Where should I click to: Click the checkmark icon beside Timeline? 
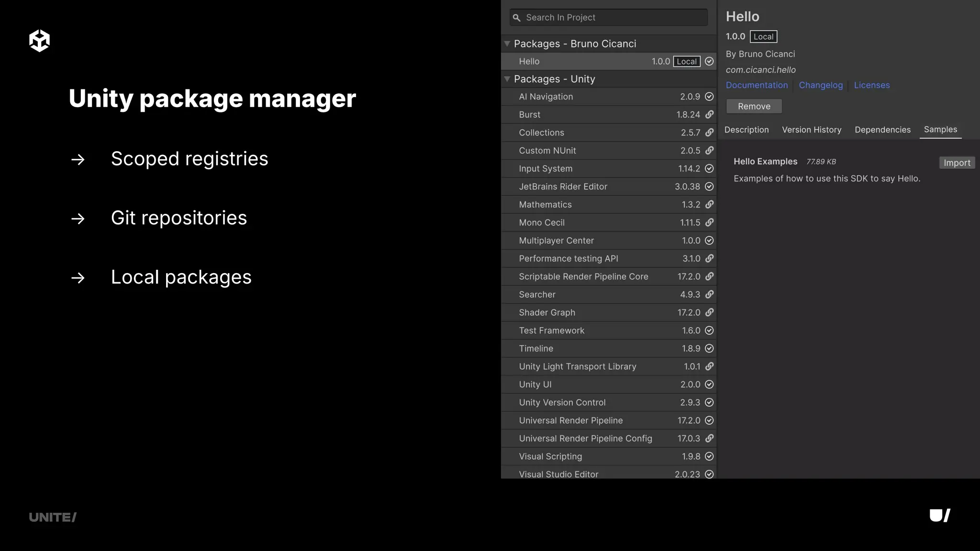[709, 349]
